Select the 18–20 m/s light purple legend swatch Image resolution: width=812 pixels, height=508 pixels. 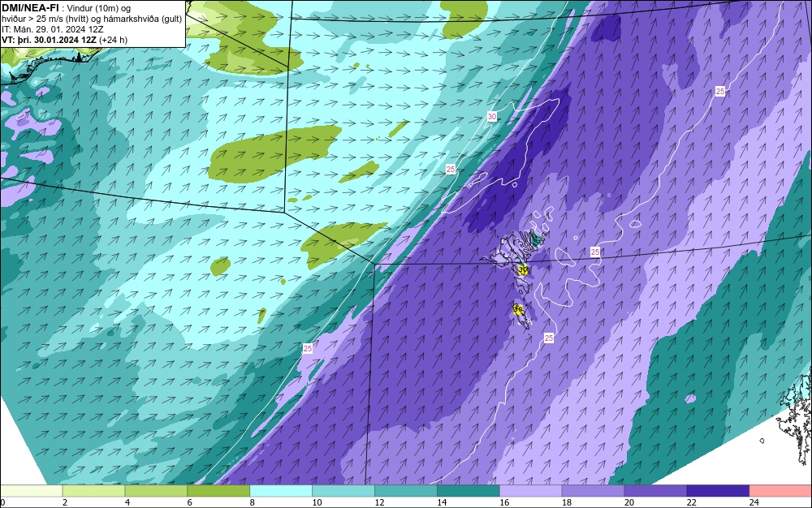[593, 491]
